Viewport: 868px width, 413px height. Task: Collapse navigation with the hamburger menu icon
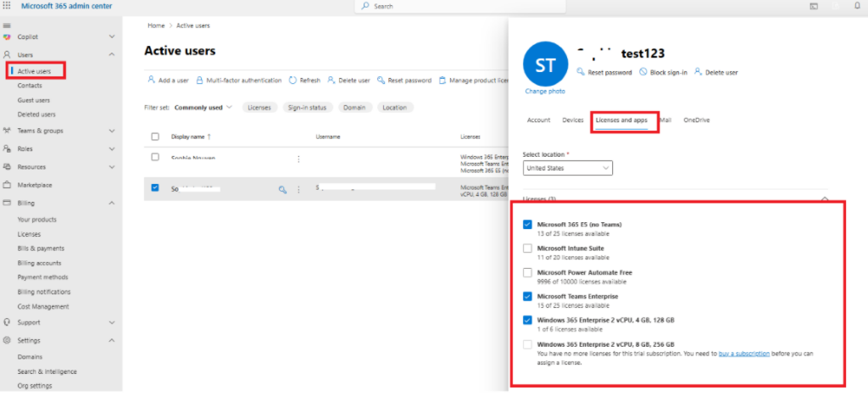(7, 25)
